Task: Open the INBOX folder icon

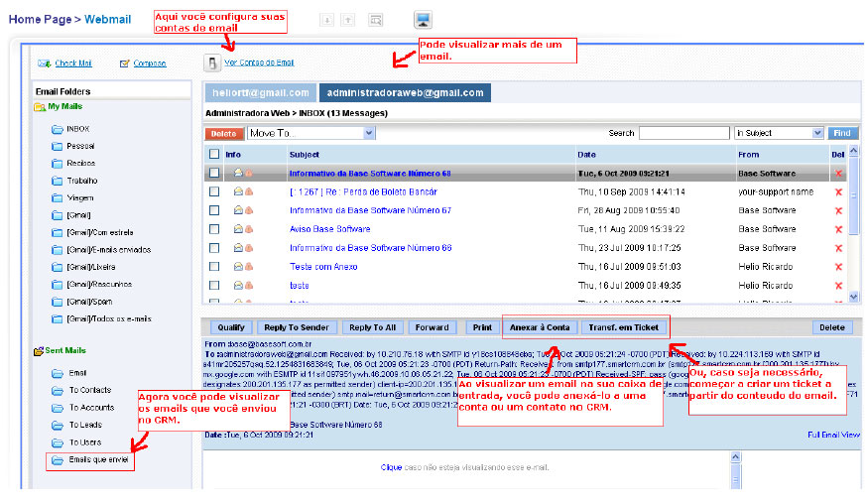Action: click(x=58, y=129)
